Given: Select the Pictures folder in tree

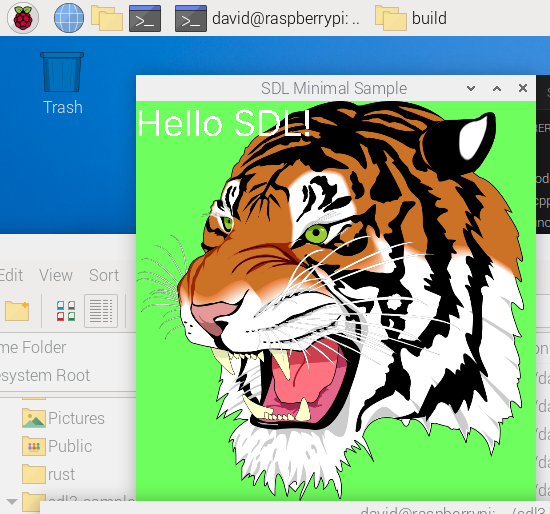Looking at the screenshot, I should click(63, 418).
